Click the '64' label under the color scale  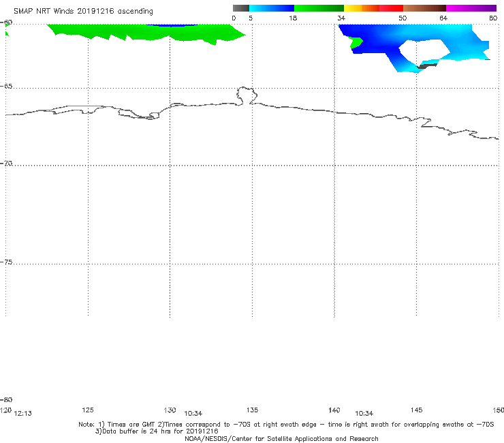coord(443,18)
